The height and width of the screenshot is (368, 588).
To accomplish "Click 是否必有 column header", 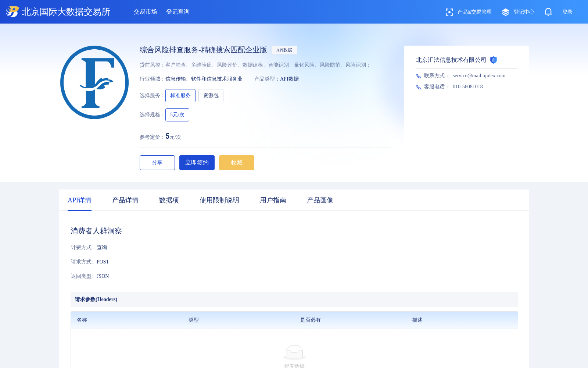I will 311,320.
